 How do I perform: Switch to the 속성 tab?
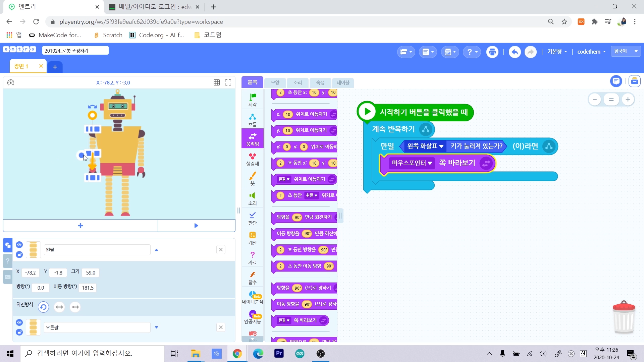point(320,82)
